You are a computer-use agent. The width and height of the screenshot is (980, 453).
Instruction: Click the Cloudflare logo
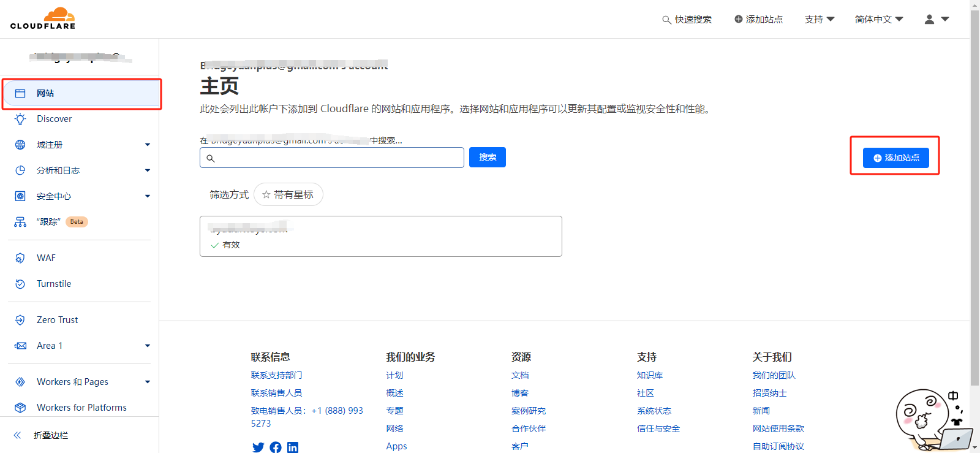(43, 18)
